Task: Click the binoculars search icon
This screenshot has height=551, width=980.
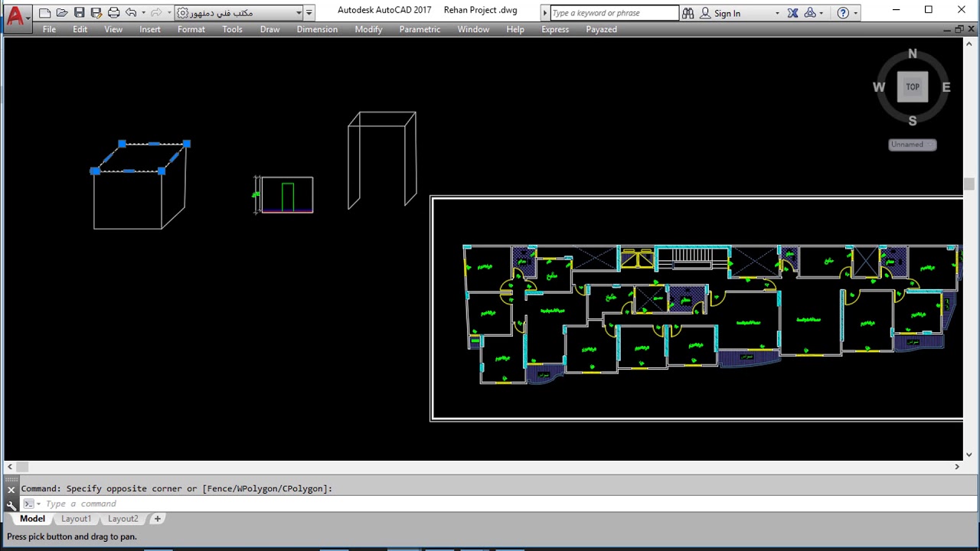Action: (x=688, y=13)
